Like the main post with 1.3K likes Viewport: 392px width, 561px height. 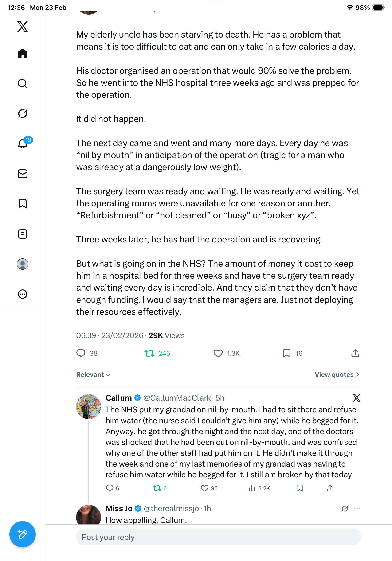[x=218, y=353]
